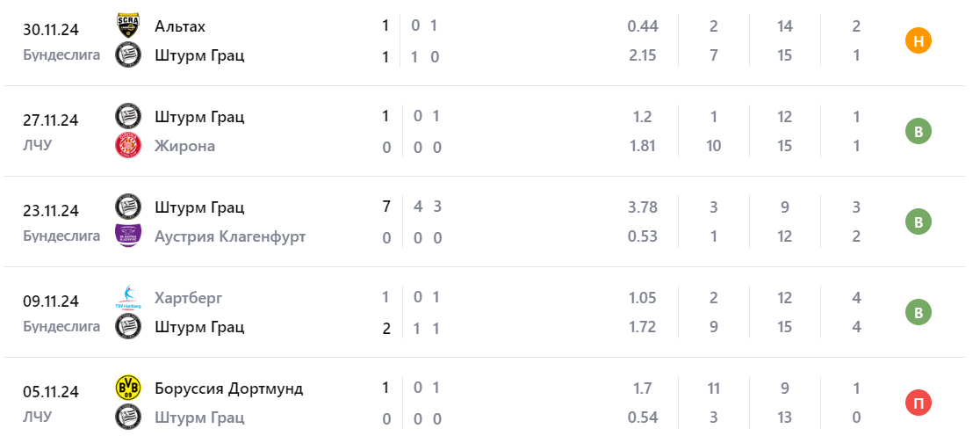Open the 'Жирона' team link

[x=184, y=146]
